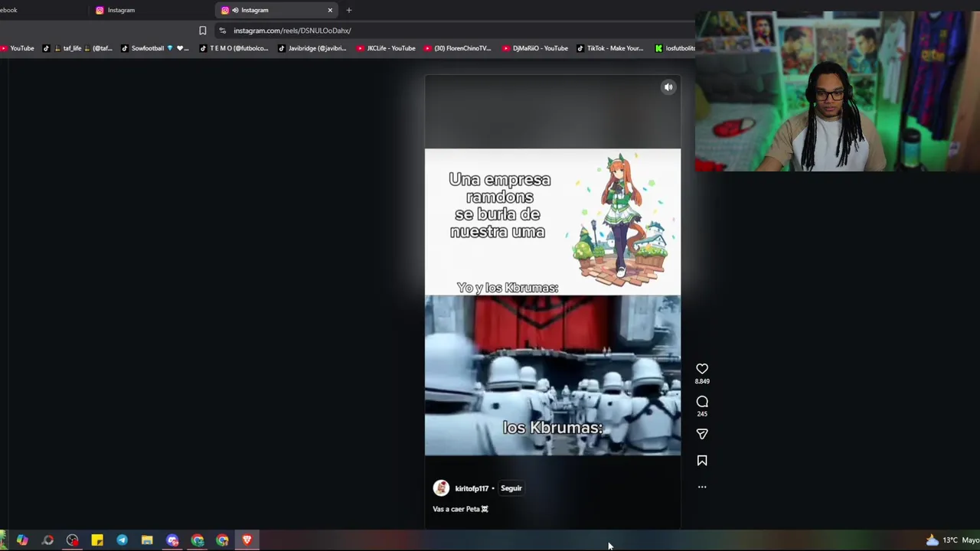980x551 pixels.
Task: Open the DjMaRiiO - YouTube bookmark
Action: pos(535,48)
